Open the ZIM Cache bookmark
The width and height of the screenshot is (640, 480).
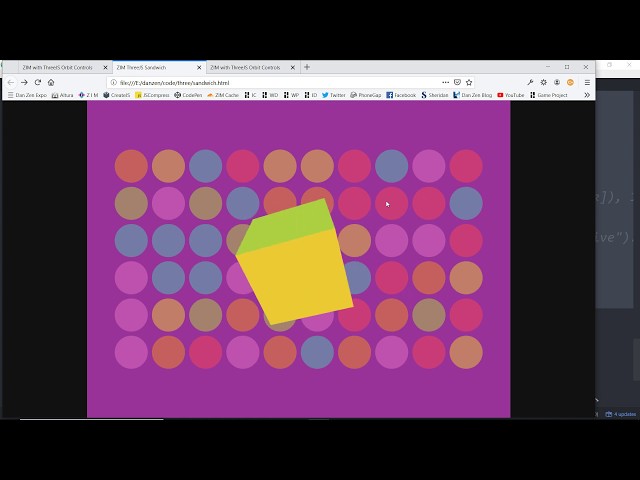[223, 95]
